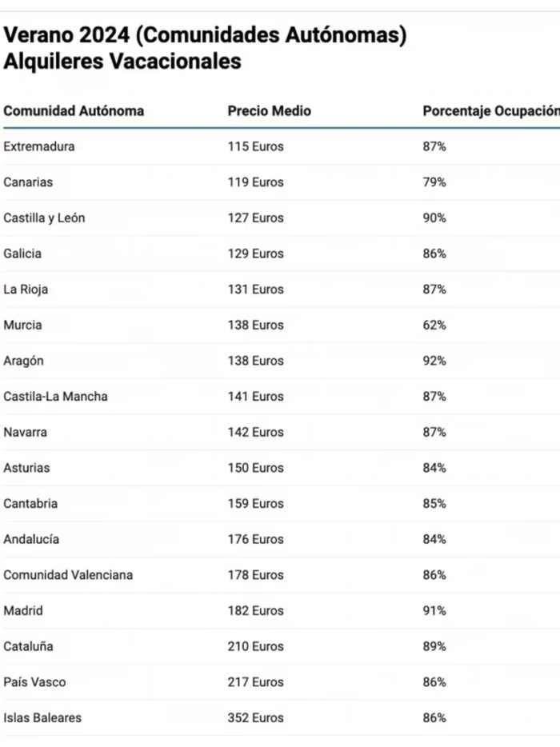The image size is (560, 747).
Task: Select the Navarra row name
Action: click(25, 432)
